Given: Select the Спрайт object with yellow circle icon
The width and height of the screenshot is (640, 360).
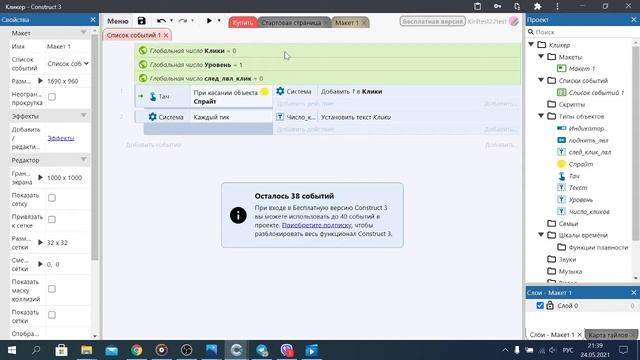Looking at the screenshot, I should [580, 164].
